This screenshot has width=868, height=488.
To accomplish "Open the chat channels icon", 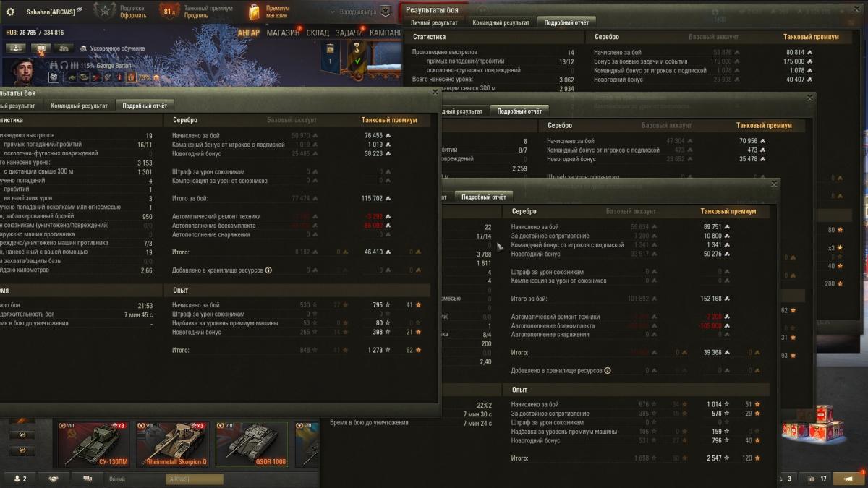I will pyautogui.click(x=88, y=479).
